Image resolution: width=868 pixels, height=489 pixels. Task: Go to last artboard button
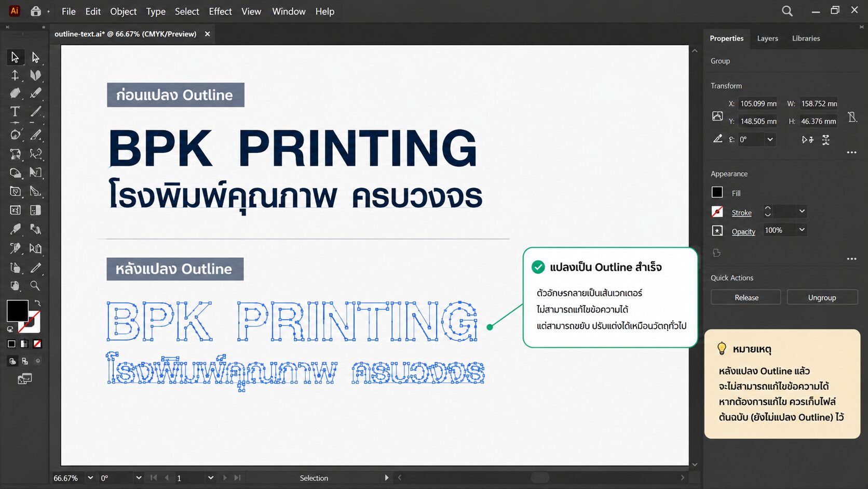pos(238,478)
